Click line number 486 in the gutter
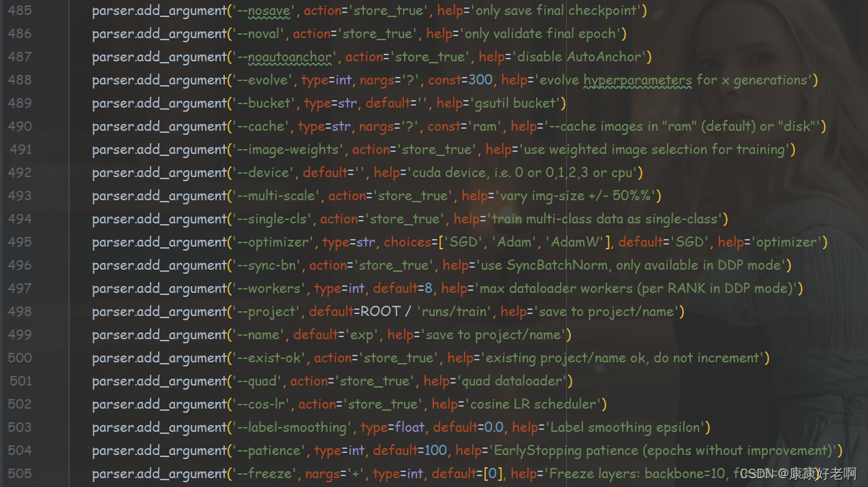The width and height of the screenshot is (868, 487). (x=20, y=33)
